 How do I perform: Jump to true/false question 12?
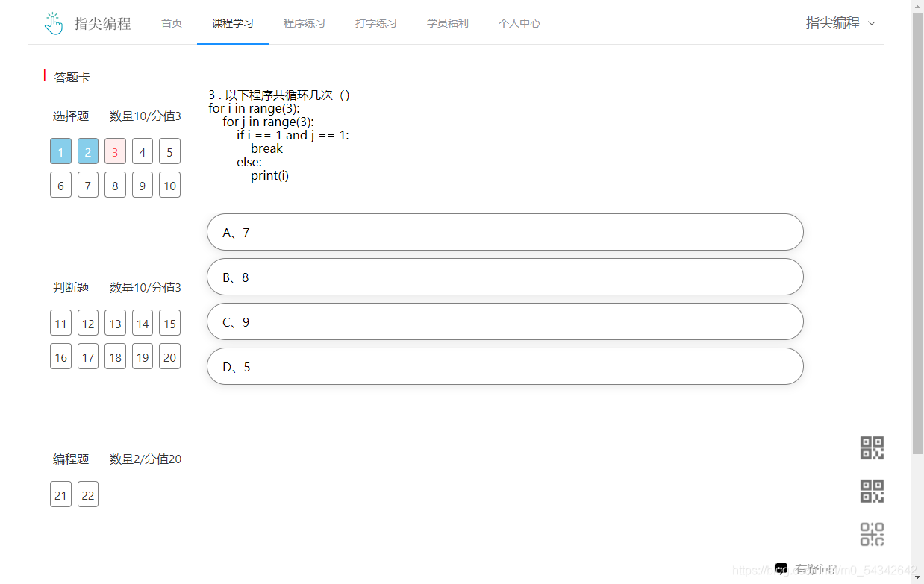pos(88,323)
